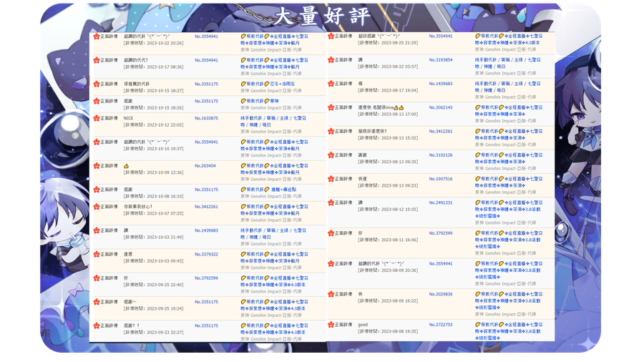Open product link in the good review row
This screenshot has height=362, width=644.
tap(509, 331)
